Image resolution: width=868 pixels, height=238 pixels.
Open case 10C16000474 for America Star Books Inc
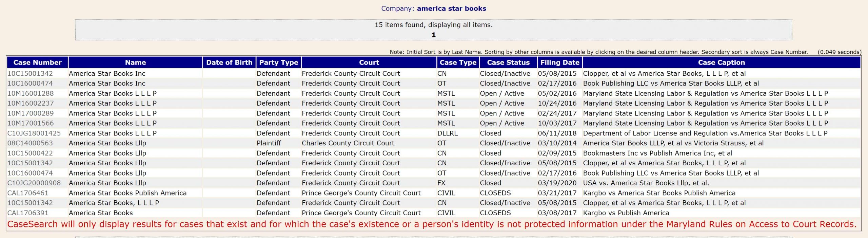coord(30,84)
